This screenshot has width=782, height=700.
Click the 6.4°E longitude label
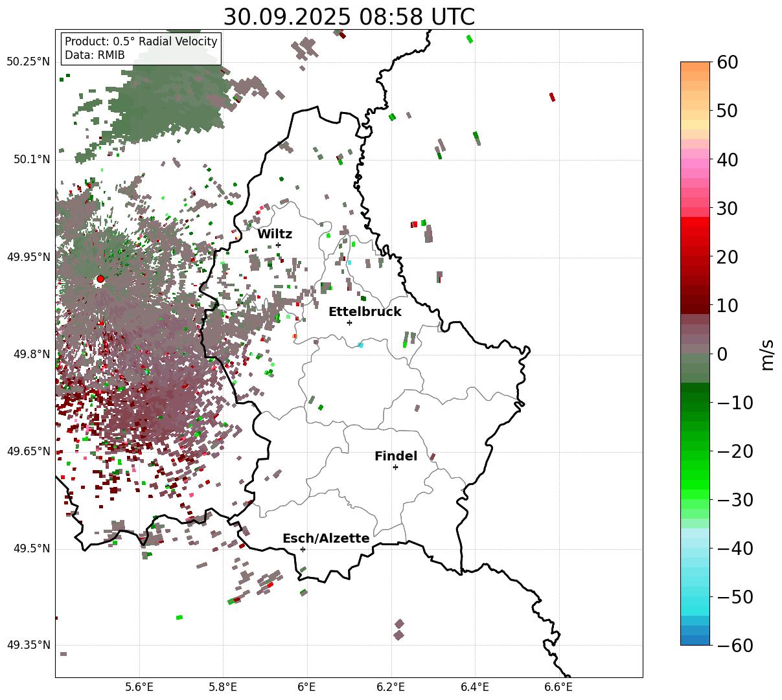coord(475,688)
